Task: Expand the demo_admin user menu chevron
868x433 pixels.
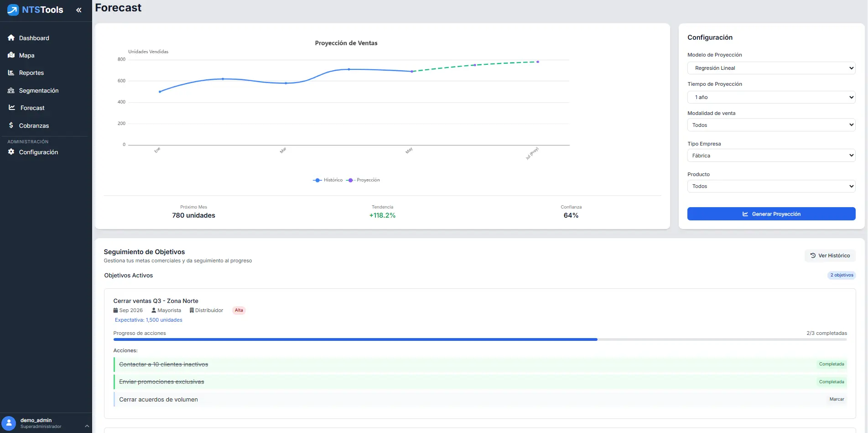Action: 87,426
